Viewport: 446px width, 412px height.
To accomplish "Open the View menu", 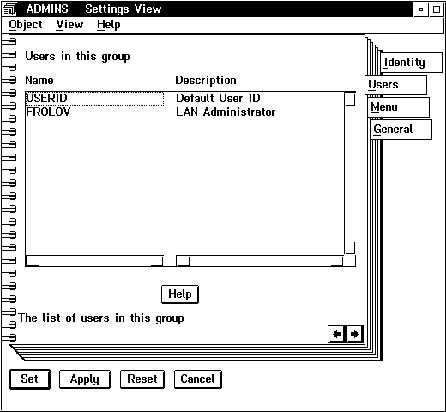I will pos(69,25).
